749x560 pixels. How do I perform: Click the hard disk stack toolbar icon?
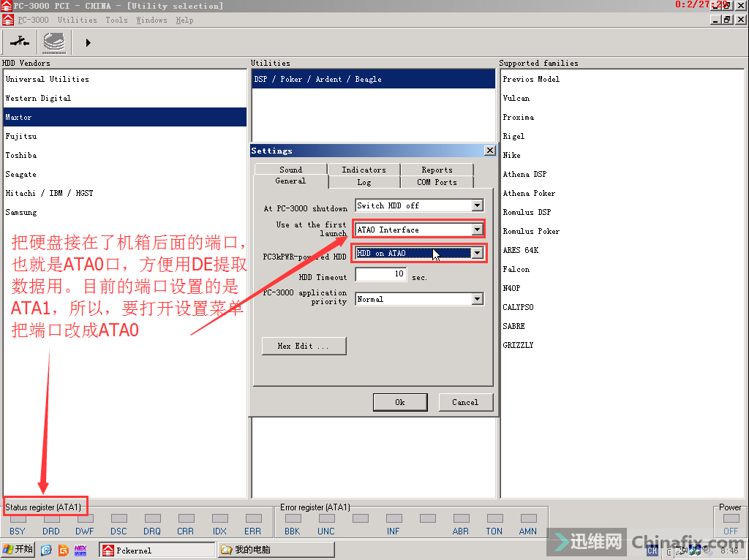(54, 42)
